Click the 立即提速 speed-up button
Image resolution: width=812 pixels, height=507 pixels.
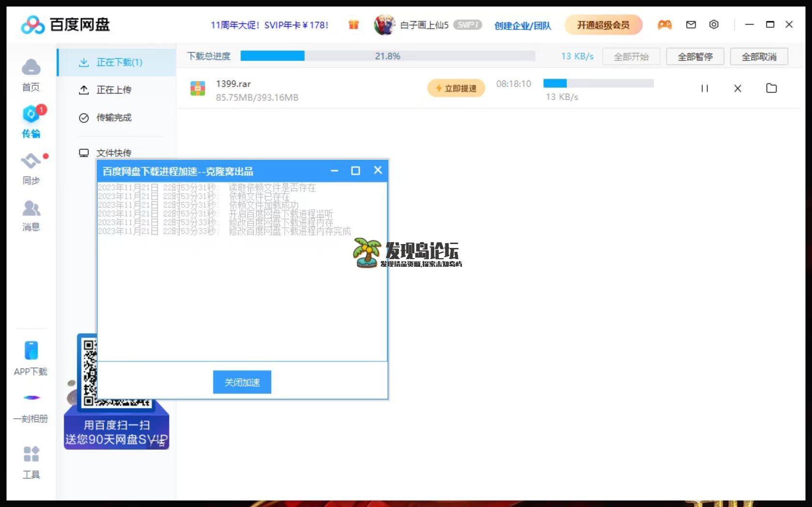tap(456, 88)
